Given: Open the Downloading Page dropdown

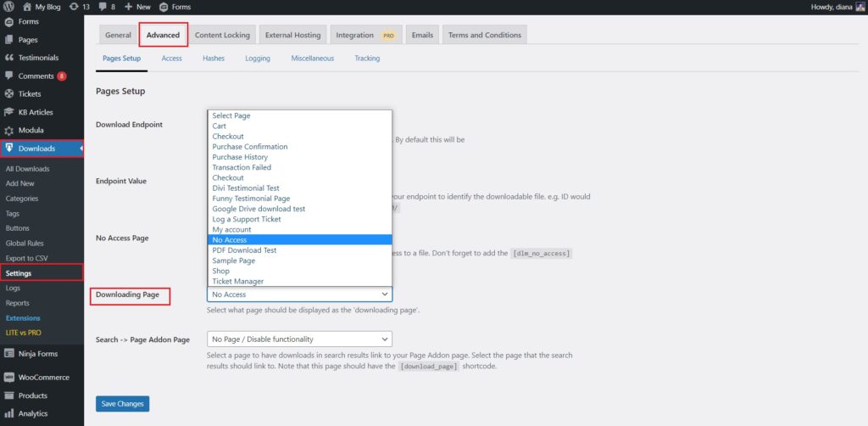Looking at the screenshot, I should (299, 294).
